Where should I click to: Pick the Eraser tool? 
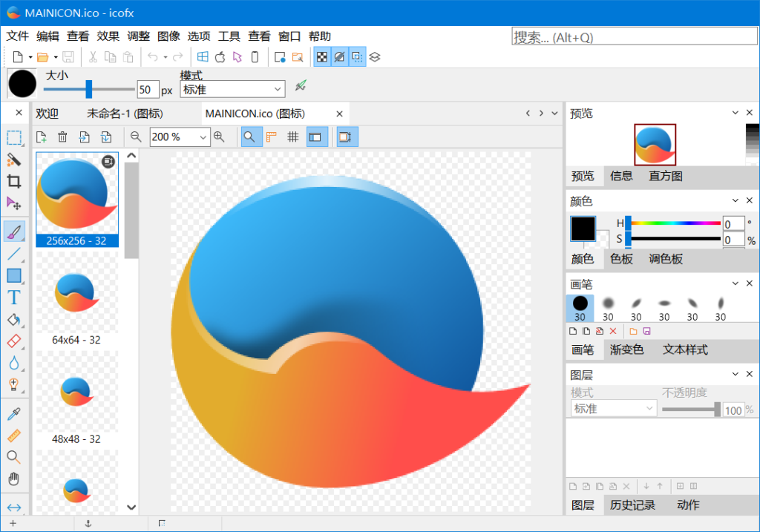(13, 341)
